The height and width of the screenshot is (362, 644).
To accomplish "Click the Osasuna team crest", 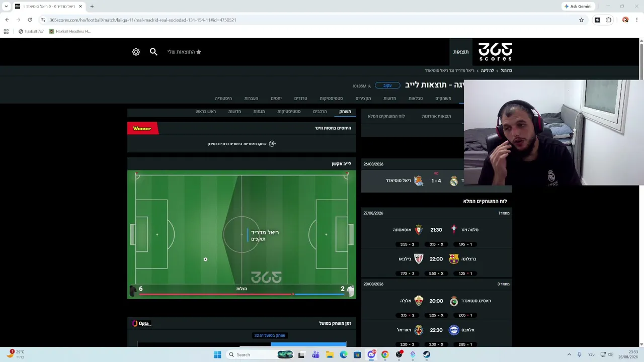I will point(419,230).
